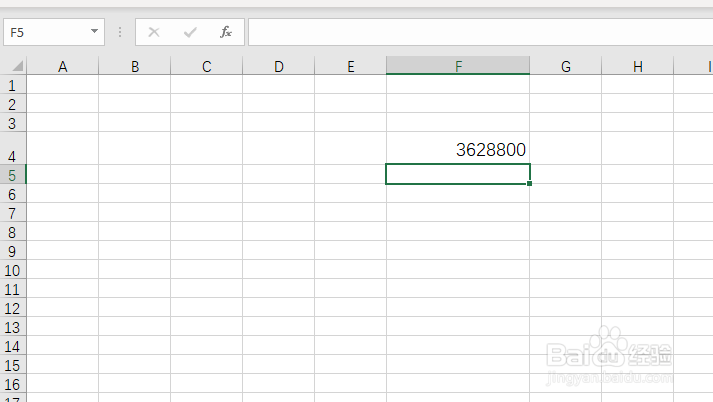Select column E header
Screen dimensions: 713x402
click(x=351, y=66)
